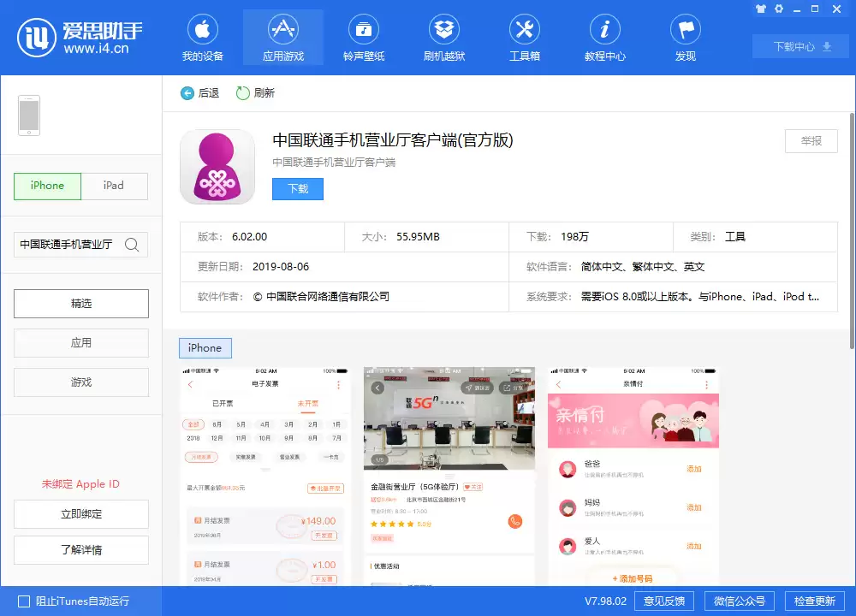
Task: Select the iPad device tab in sidebar
Action: click(x=114, y=186)
